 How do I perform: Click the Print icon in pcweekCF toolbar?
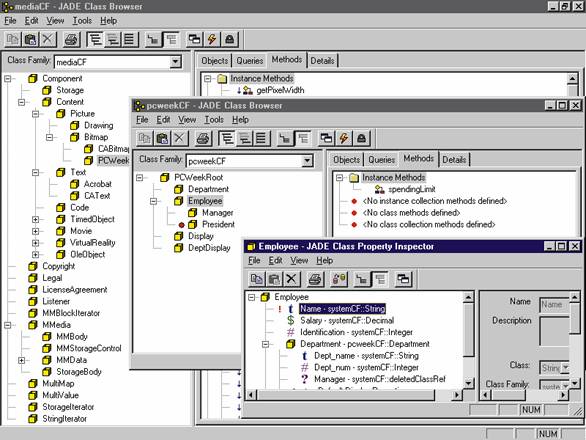pos(203,139)
